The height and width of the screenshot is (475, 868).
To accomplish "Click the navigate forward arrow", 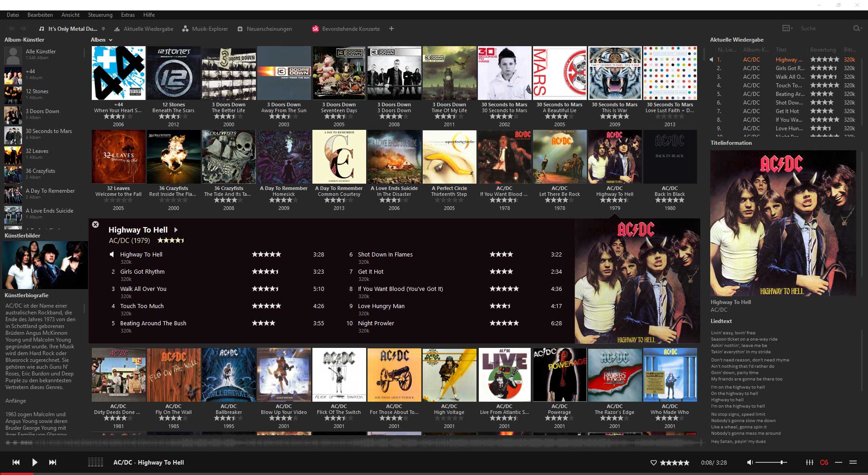I will [x=24, y=28].
